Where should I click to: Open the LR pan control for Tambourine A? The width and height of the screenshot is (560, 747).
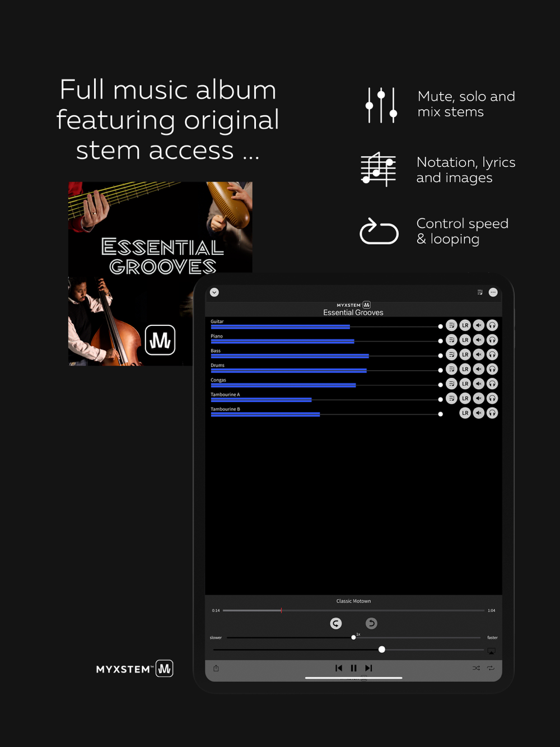coord(465,398)
